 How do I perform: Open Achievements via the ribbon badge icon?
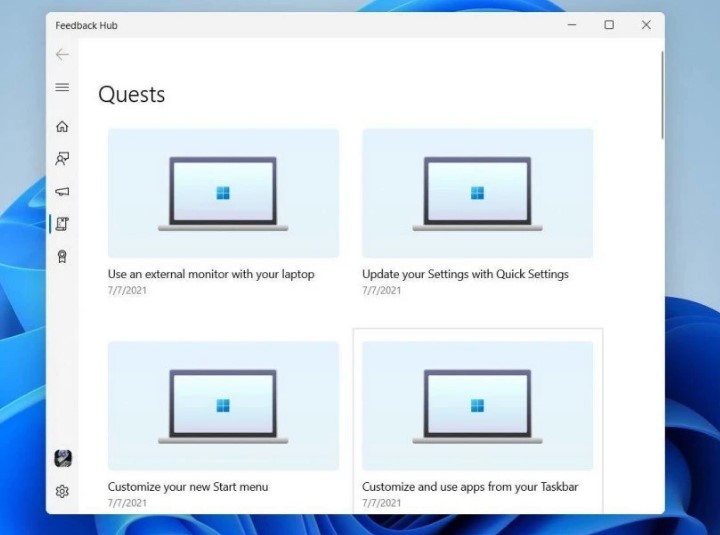[x=62, y=257]
